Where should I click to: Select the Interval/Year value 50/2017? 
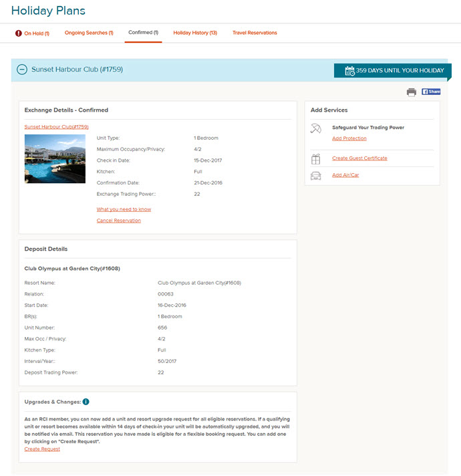(x=167, y=361)
